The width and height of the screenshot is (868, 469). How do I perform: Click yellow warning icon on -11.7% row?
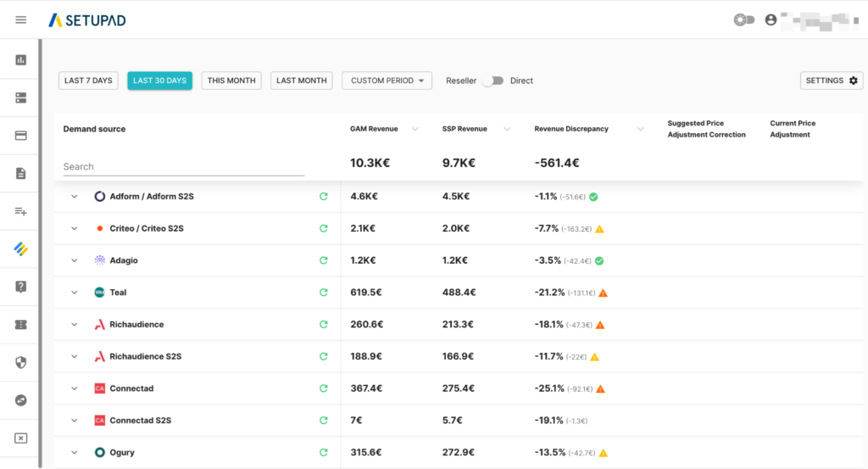coord(594,357)
